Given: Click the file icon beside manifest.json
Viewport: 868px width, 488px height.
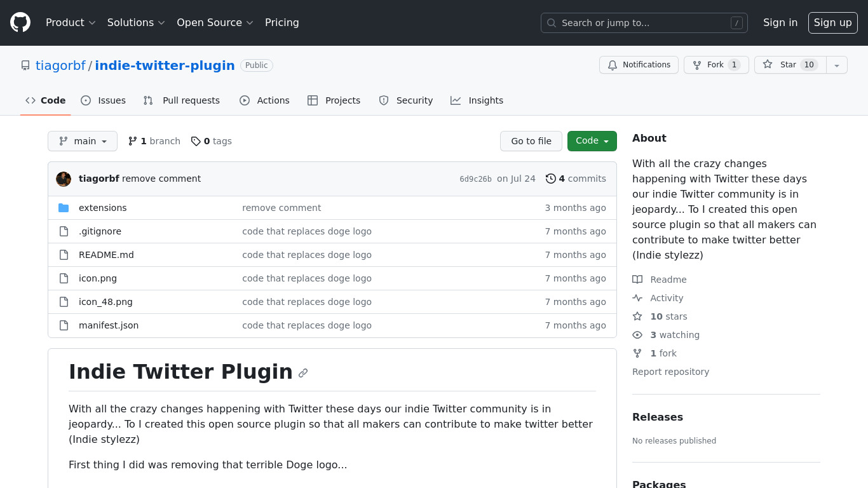Looking at the screenshot, I should pos(64,325).
